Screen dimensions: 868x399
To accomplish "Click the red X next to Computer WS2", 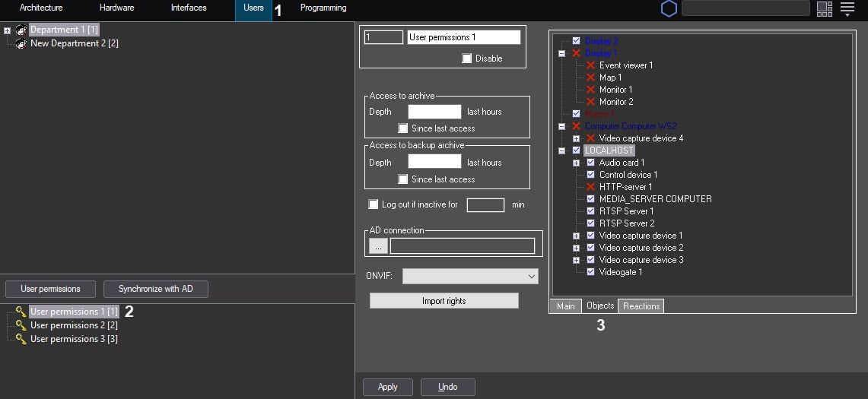I will (577, 126).
